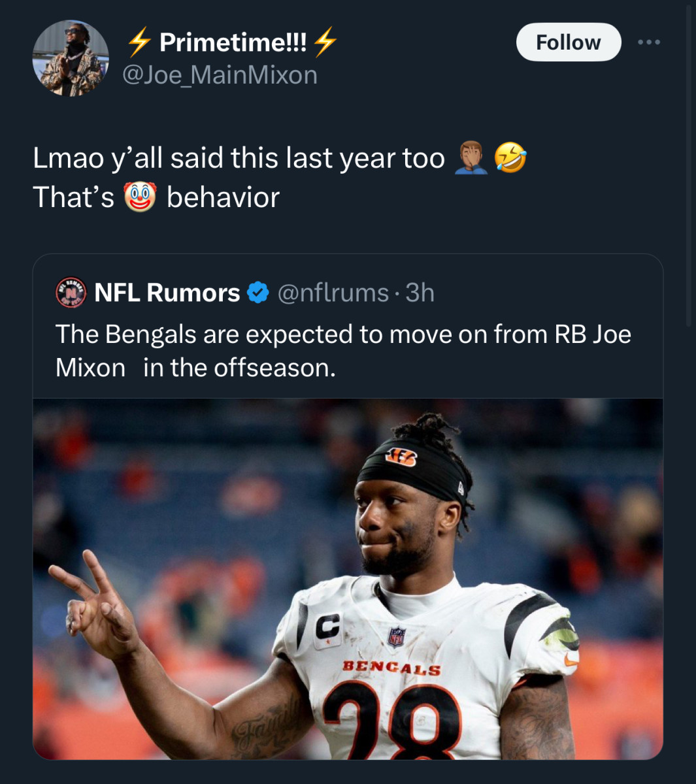
Task: Open the @Joe_MainMixon handle link
Action: point(220,75)
